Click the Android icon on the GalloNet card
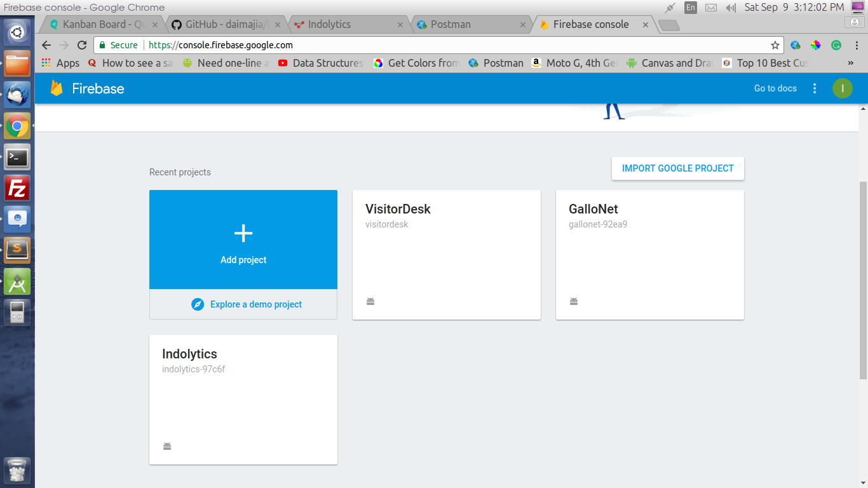 [574, 301]
